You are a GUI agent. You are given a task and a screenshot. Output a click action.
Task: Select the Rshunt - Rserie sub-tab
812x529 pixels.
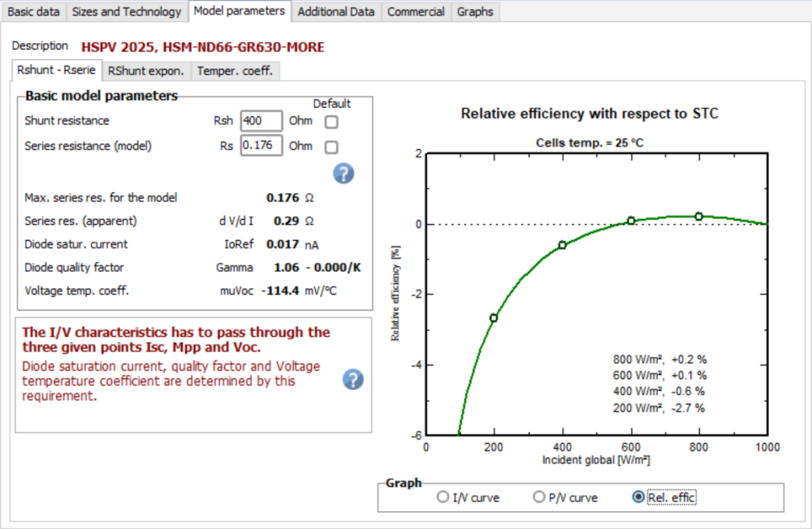56,70
